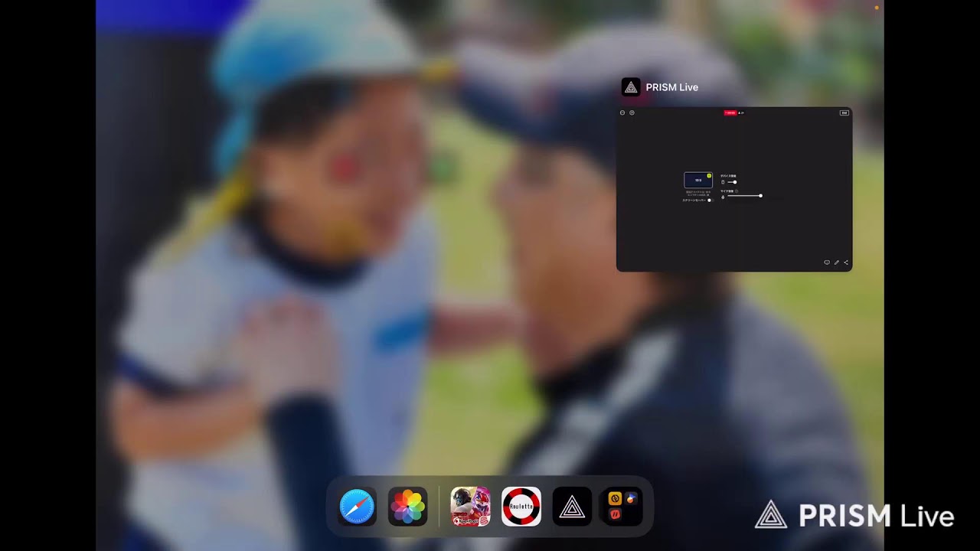The image size is (980, 551).
Task: Open the Photos app in dock
Action: [x=408, y=507]
